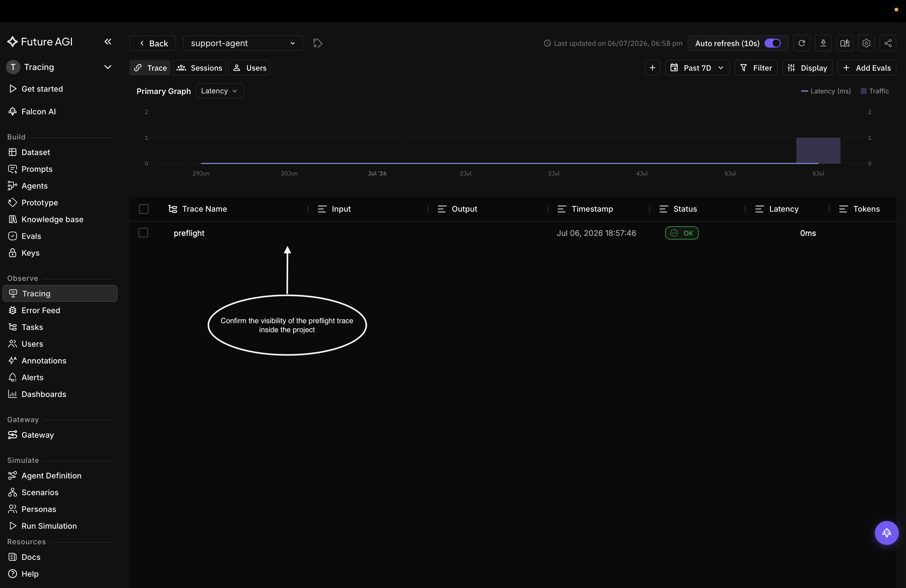The image size is (906, 588).
Task: Click the Back button
Action: (x=152, y=43)
